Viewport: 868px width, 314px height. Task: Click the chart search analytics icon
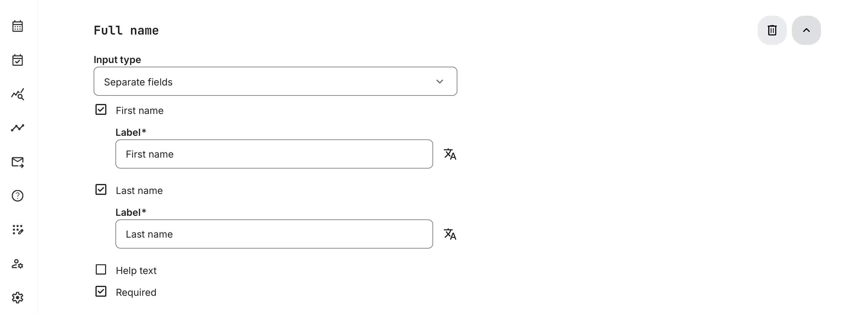[x=18, y=94]
